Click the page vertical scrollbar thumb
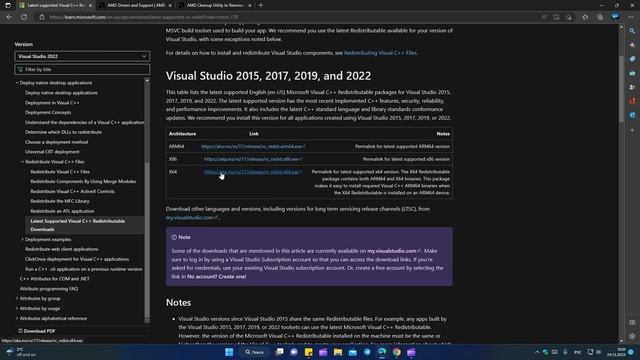 621,88
